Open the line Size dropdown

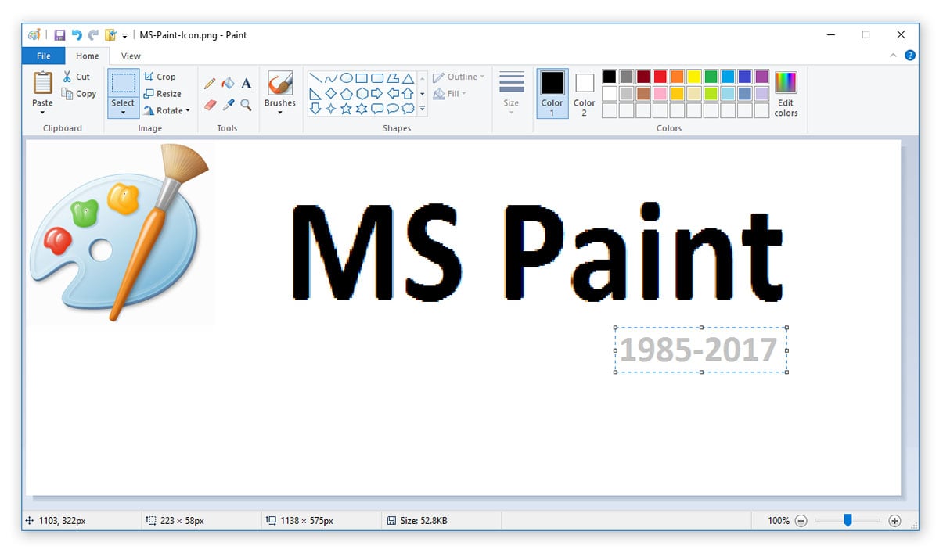coord(511,94)
